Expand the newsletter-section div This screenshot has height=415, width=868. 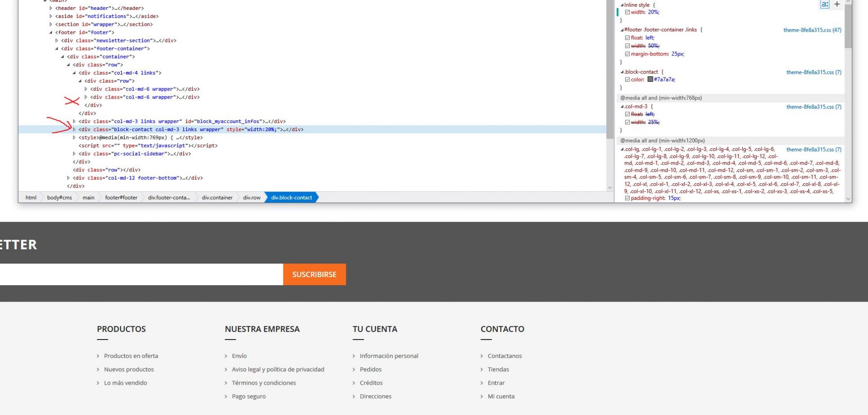point(57,41)
